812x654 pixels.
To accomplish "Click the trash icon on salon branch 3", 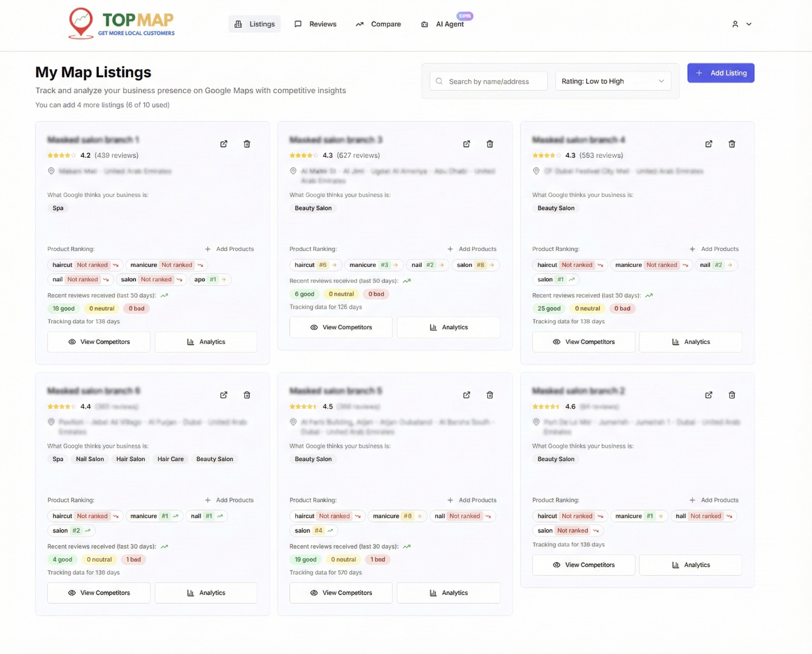I will (490, 144).
